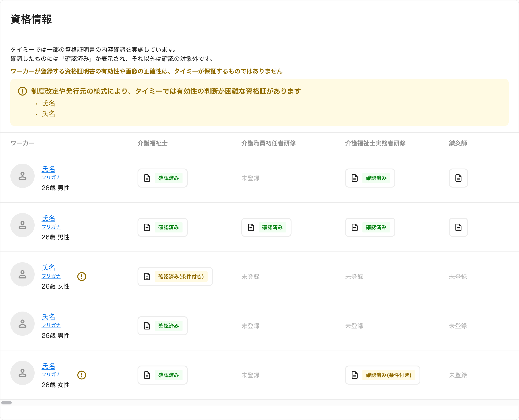Viewport: 519px width, 420px height.
Task: Click warning icon beside fifth worker
Action: [x=82, y=375]
